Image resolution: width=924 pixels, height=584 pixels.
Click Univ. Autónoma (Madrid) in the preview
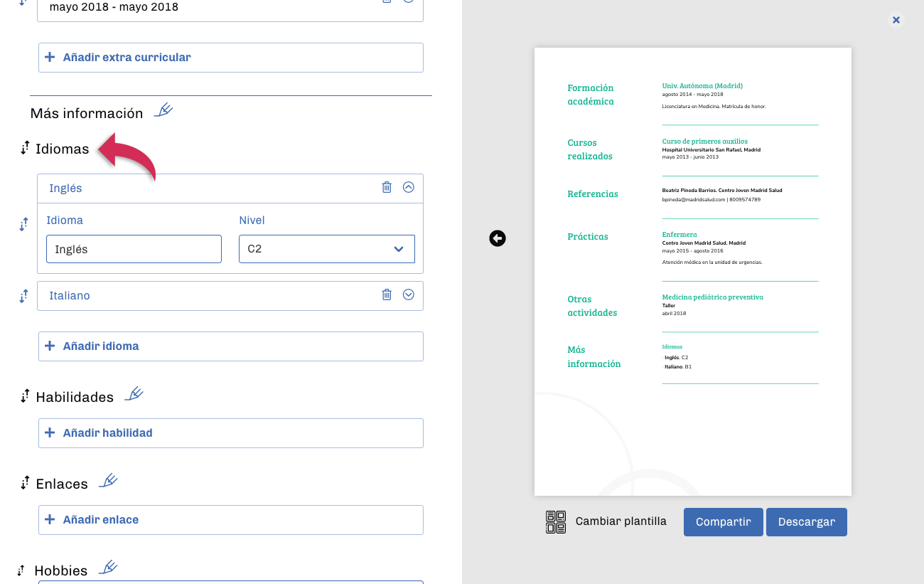click(702, 86)
